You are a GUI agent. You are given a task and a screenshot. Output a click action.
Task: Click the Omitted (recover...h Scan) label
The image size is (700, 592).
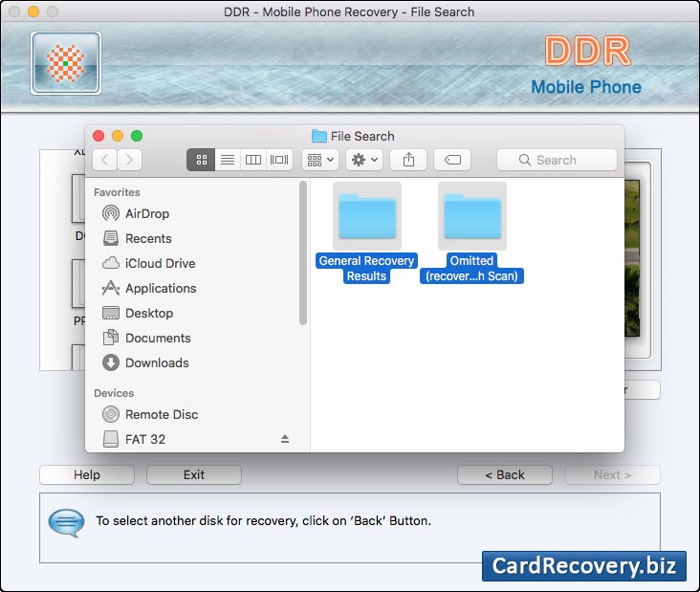pos(471,269)
